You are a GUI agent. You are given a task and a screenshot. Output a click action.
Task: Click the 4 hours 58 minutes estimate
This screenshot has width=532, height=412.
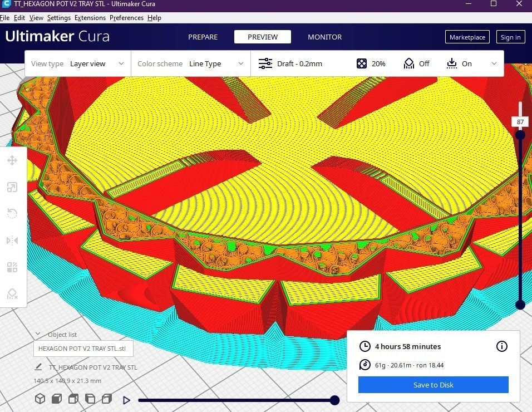[408, 346]
